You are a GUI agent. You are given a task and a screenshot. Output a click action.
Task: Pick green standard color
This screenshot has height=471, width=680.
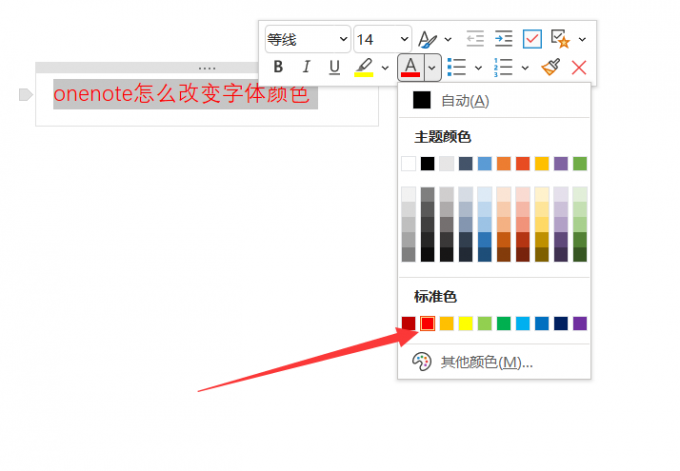click(x=504, y=323)
